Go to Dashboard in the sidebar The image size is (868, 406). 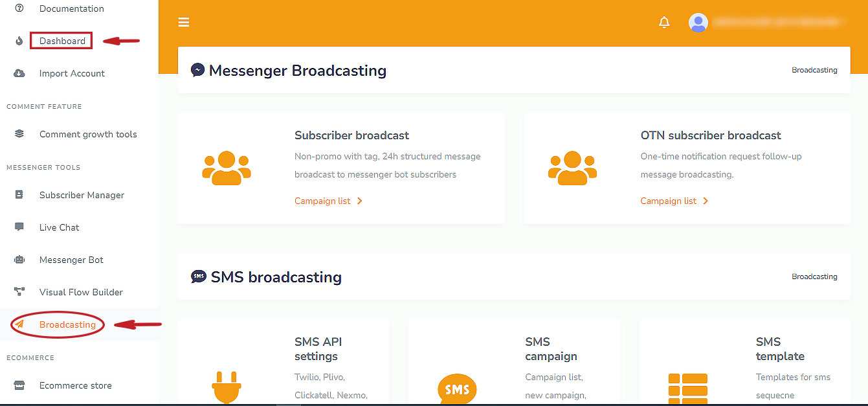[62, 41]
